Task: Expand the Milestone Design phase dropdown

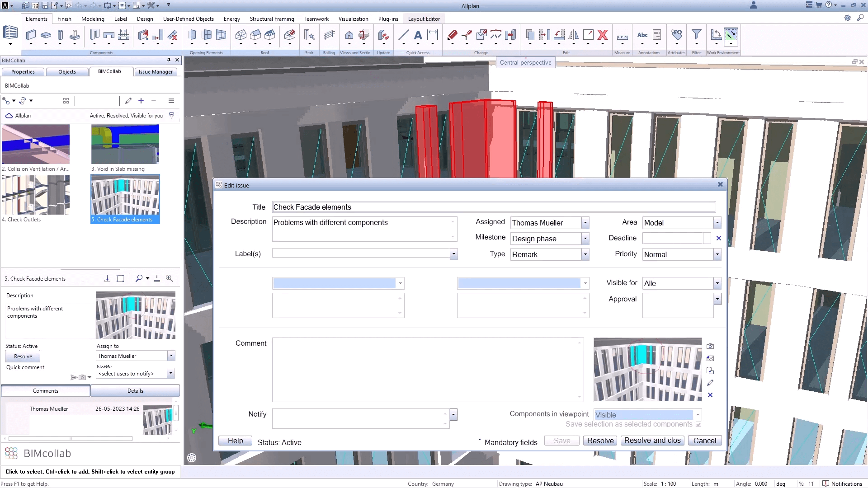Action: [585, 239]
